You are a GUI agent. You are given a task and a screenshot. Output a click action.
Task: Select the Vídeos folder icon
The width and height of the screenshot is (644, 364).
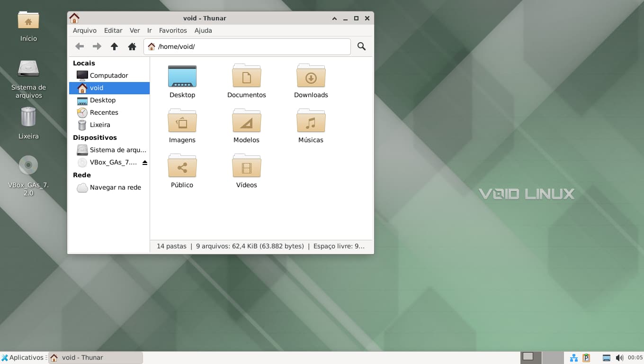[246, 167]
